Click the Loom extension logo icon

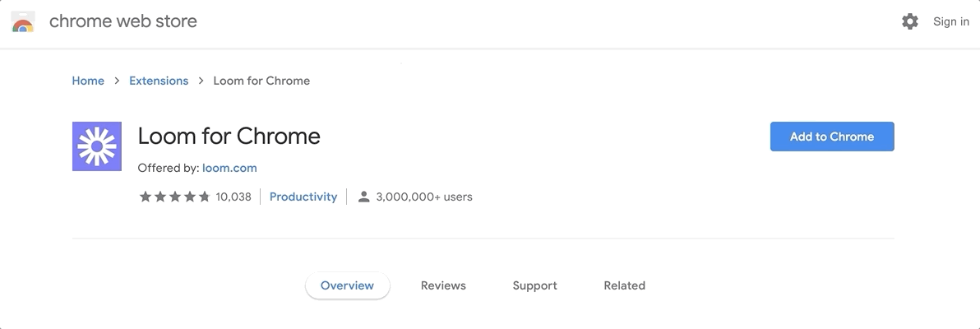[x=97, y=146]
